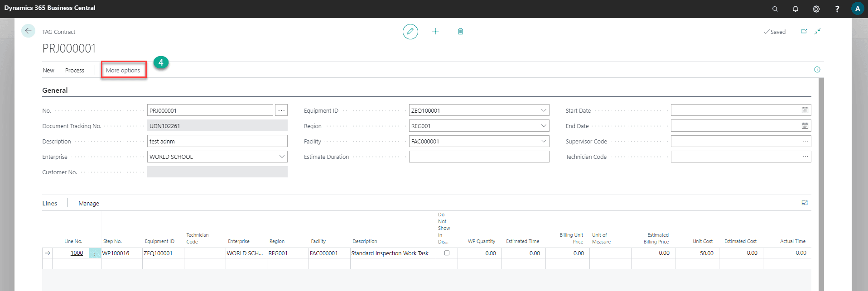
Task: Open line number 1000 link
Action: [x=77, y=253]
